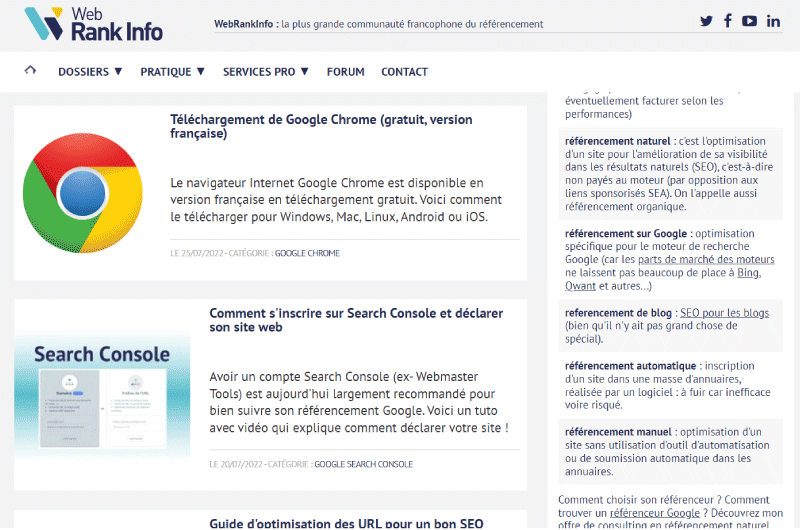Click the Web Rank Info logo

point(93,24)
